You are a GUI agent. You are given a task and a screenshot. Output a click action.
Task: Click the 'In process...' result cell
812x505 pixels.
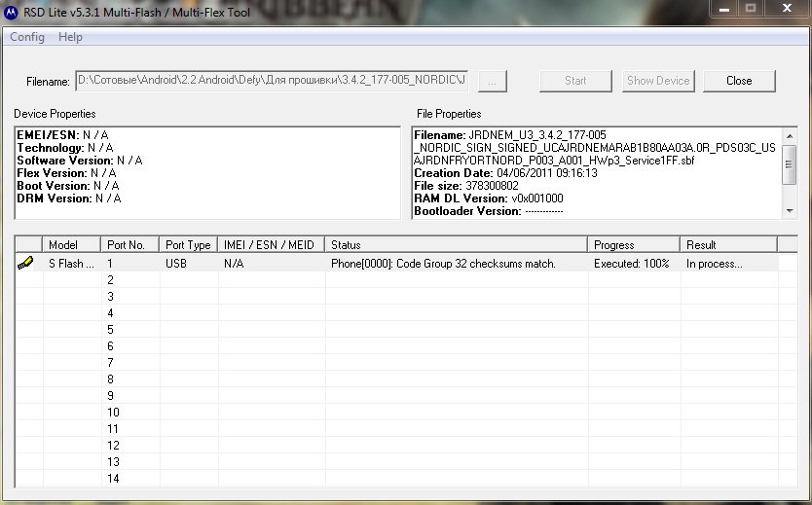point(715,264)
